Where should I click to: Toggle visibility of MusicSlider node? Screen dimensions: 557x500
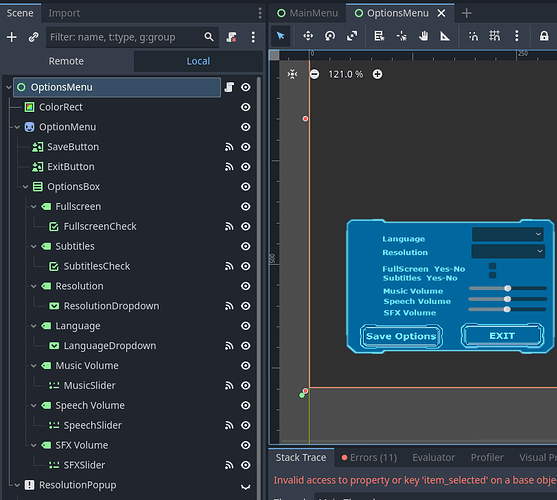point(246,385)
